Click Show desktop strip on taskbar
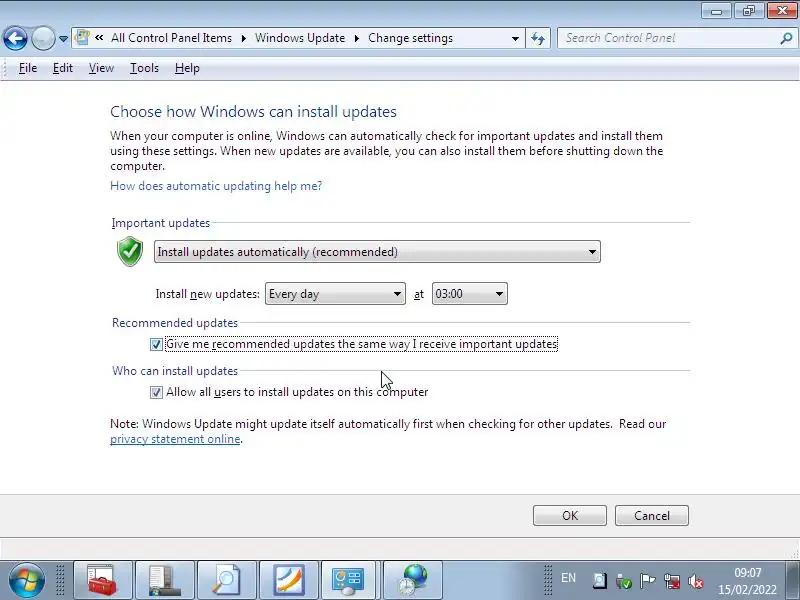The image size is (800, 600). [791, 580]
